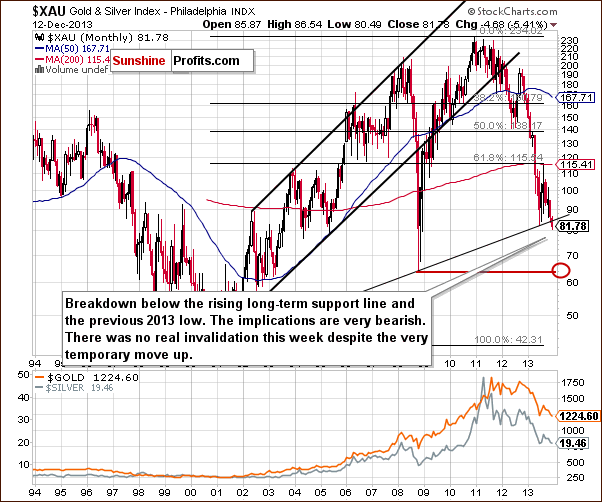This screenshot has width=602, height=502.
Task: Click the 230 price axis label
Action: (x=570, y=41)
